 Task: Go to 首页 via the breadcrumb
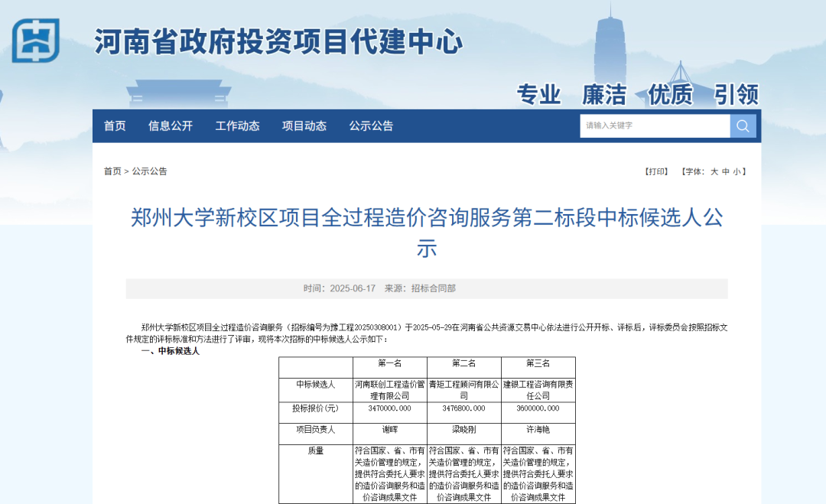(112, 171)
